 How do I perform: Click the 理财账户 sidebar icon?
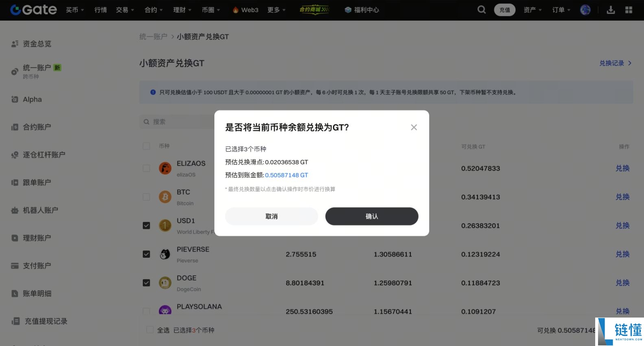(15, 238)
